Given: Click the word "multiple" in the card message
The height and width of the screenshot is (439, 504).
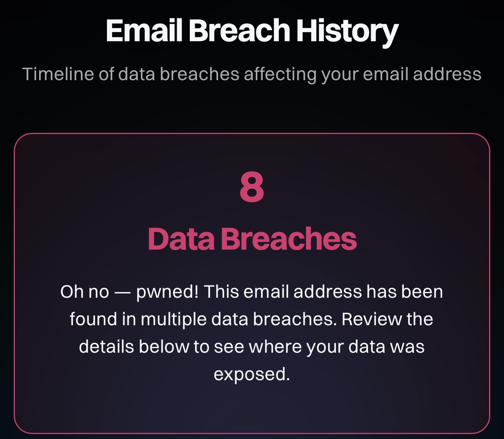Looking at the screenshot, I should 173,320.
